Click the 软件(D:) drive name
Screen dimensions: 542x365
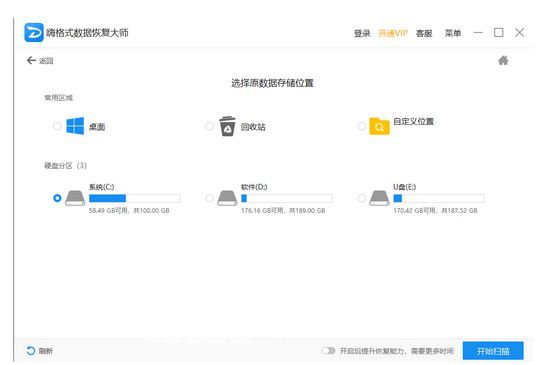click(x=254, y=187)
